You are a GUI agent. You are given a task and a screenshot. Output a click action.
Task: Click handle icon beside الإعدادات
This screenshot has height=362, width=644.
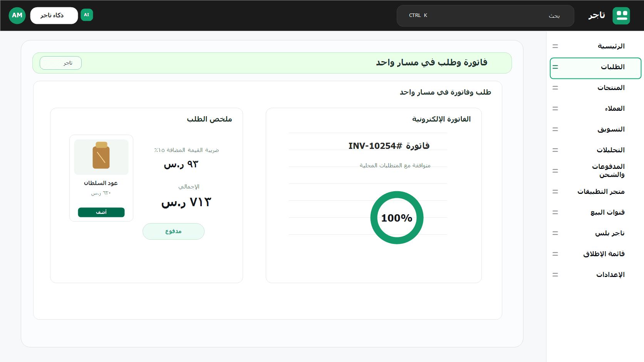tap(555, 275)
